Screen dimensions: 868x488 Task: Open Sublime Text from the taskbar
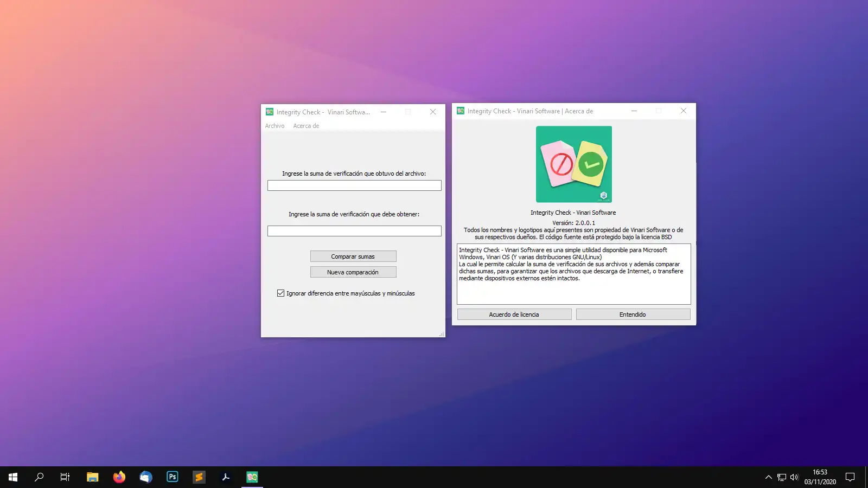[199, 477]
